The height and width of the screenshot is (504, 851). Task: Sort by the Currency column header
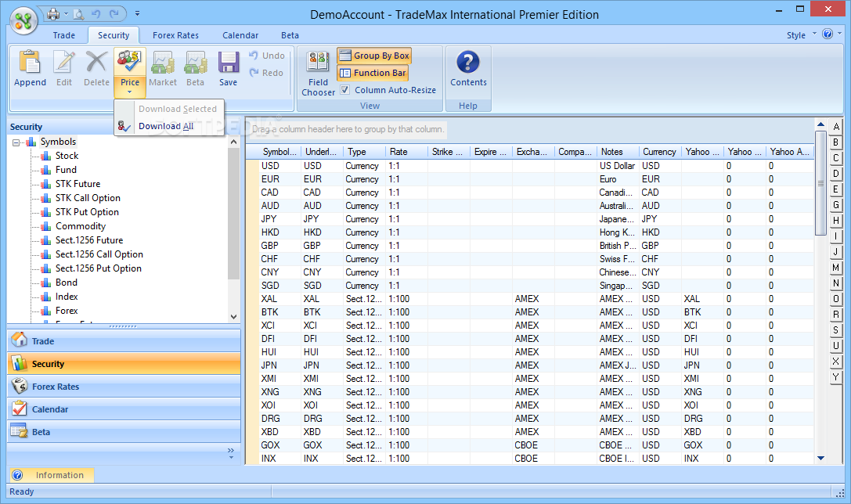[x=659, y=152]
